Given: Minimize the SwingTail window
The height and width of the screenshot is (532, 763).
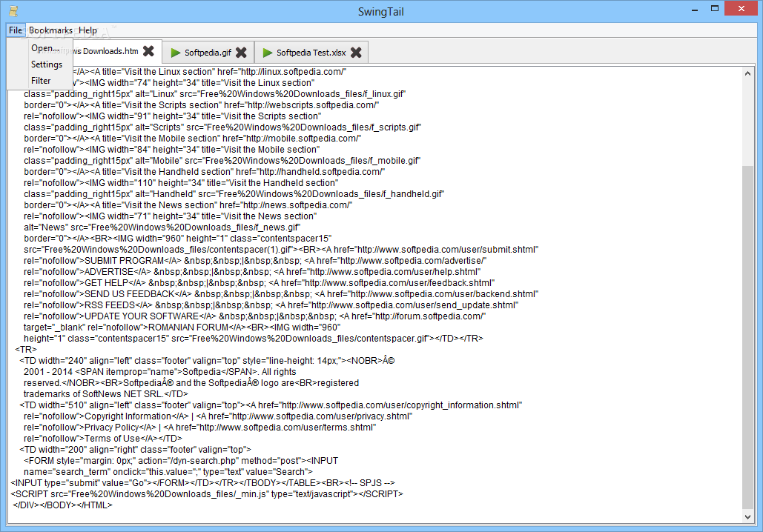Looking at the screenshot, I should pos(695,9).
